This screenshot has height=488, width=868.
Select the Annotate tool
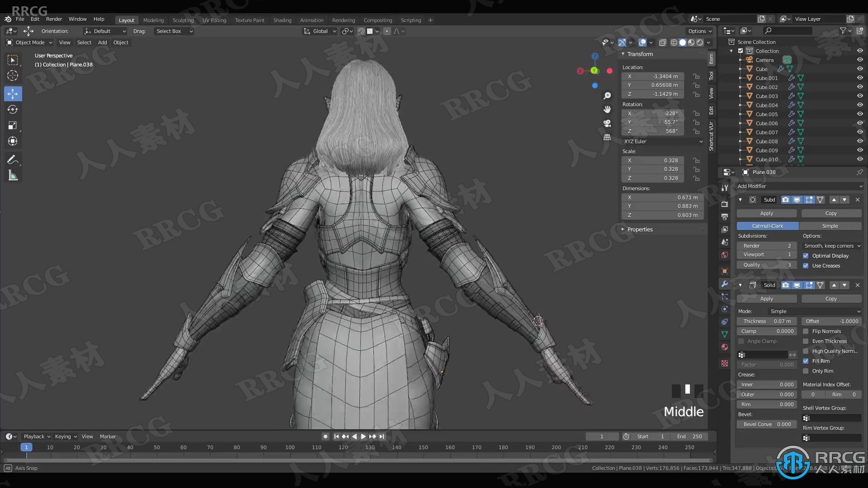(x=13, y=160)
